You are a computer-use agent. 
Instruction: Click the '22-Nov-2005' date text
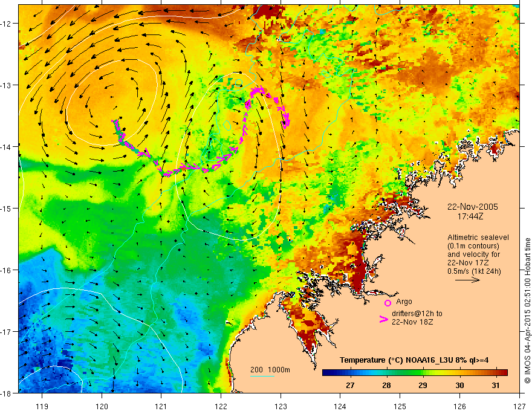click(x=473, y=207)
